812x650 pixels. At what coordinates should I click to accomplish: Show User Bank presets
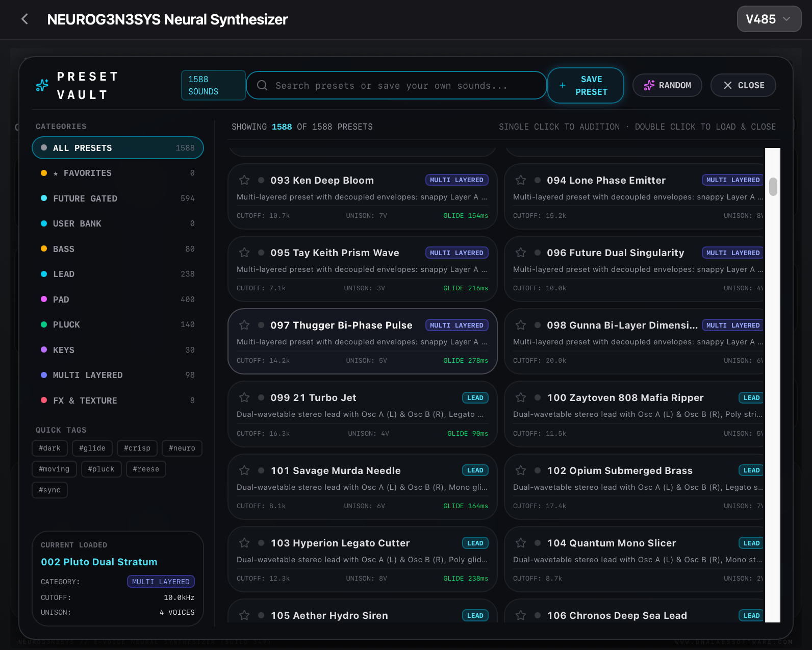[x=118, y=223]
